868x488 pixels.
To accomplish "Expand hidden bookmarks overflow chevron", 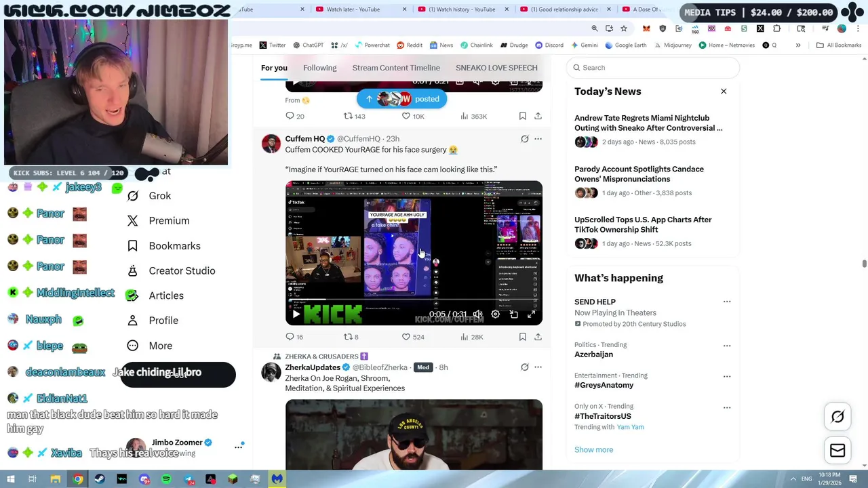I will coord(798,45).
